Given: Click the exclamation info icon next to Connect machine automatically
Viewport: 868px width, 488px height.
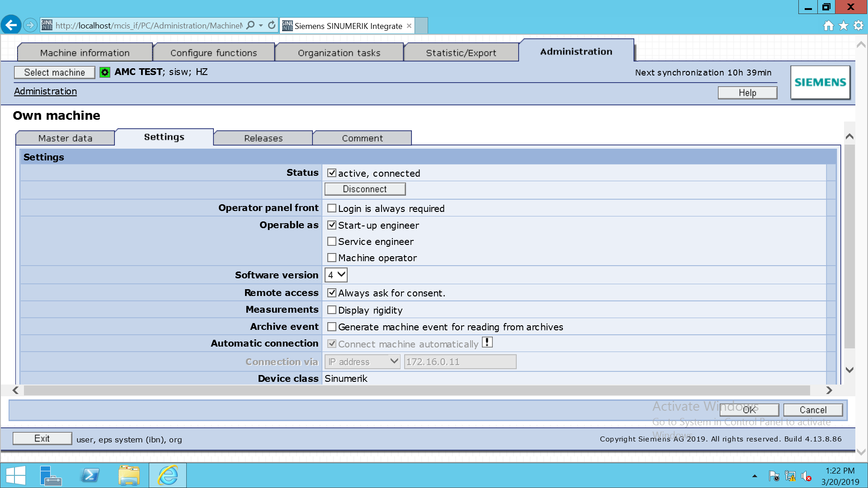Looking at the screenshot, I should click(487, 343).
